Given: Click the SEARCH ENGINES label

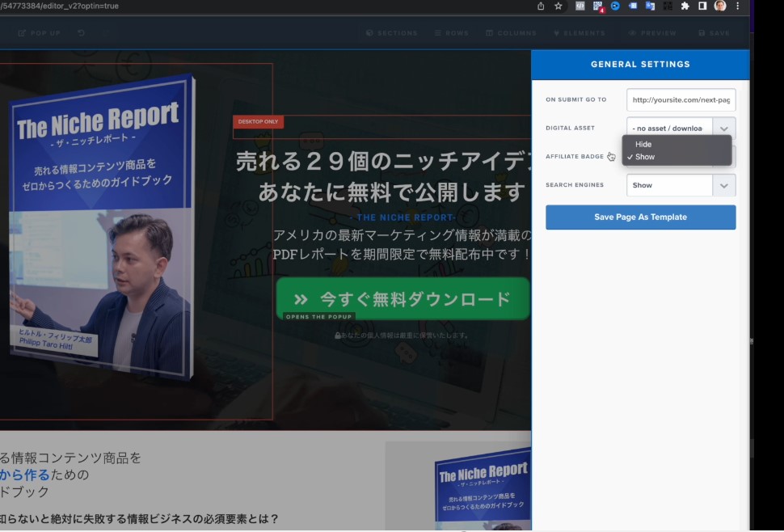Looking at the screenshot, I should (x=575, y=185).
